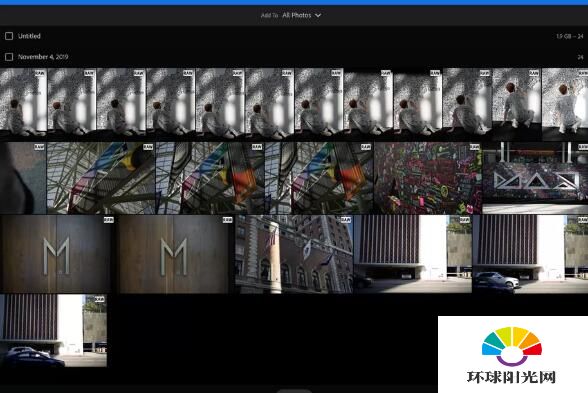Select the first wooden M door thumbnail
The width and height of the screenshot is (588, 393).
[57, 254]
